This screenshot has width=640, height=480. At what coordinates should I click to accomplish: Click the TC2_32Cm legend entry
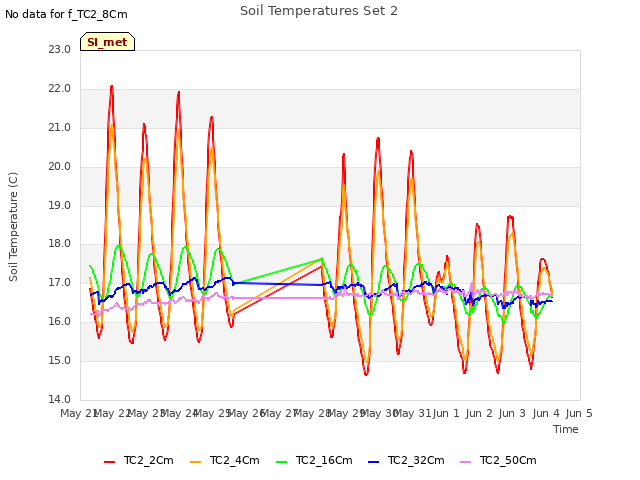point(406,460)
